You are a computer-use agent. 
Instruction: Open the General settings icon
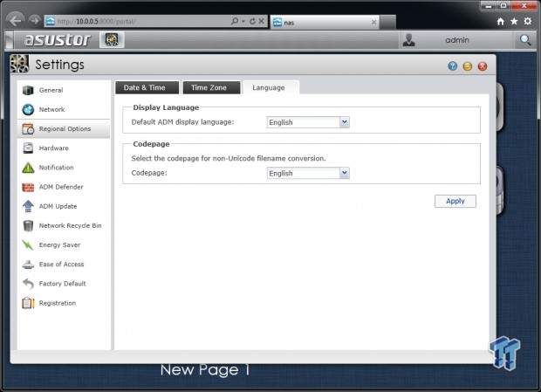[x=28, y=90]
